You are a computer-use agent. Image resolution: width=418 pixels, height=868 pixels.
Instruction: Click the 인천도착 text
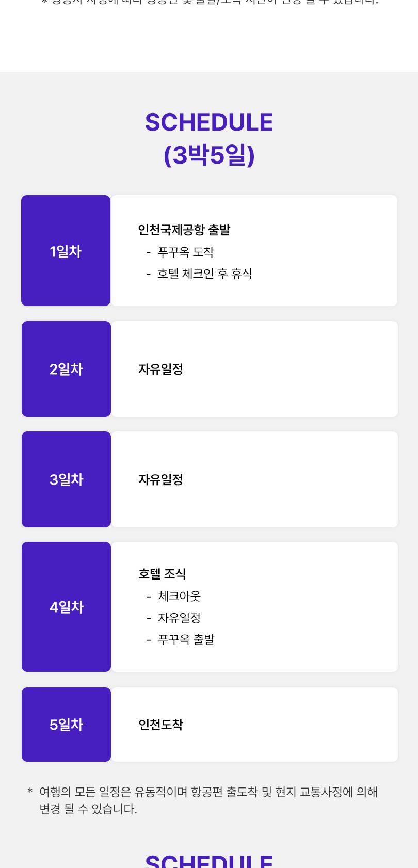pos(160,725)
